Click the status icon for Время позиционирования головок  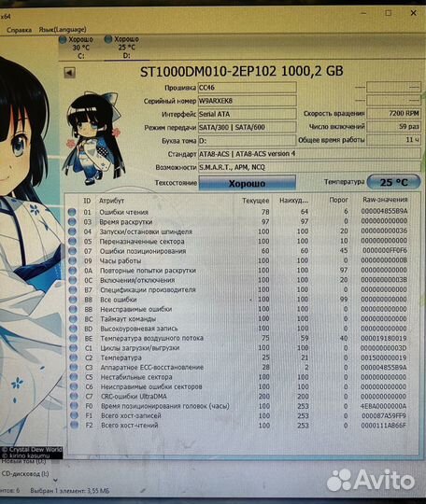click(x=74, y=406)
